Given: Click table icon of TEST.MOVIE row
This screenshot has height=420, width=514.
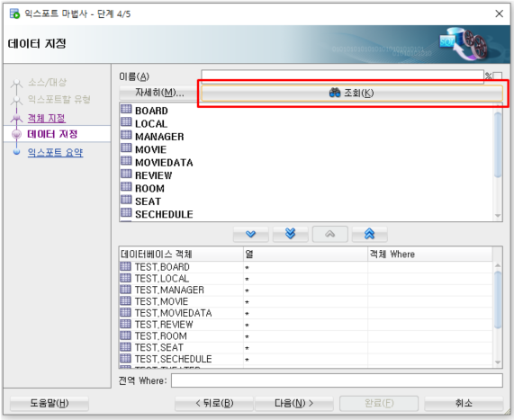Looking at the screenshot, I should tap(125, 300).
